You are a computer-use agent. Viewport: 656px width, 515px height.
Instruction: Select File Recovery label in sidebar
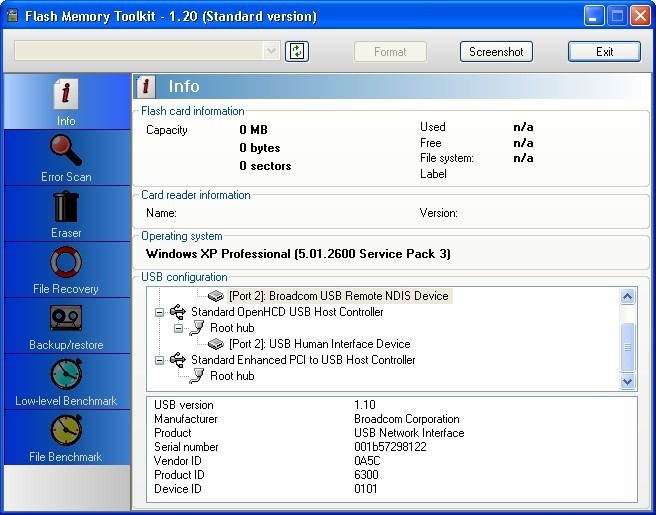(x=66, y=289)
